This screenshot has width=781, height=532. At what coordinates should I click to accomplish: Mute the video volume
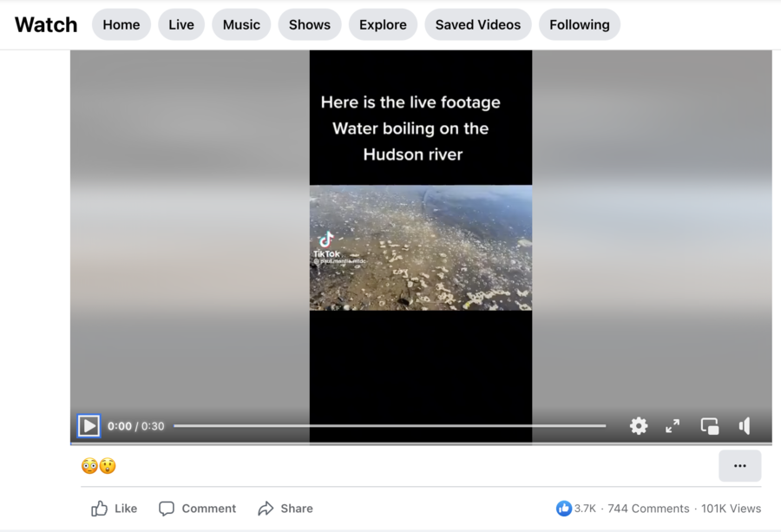[x=745, y=426]
